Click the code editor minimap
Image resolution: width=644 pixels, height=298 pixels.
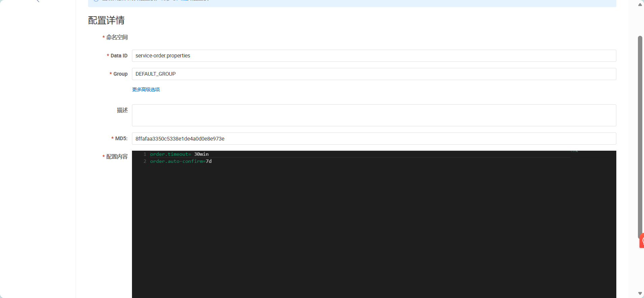click(x=574, y=152)
